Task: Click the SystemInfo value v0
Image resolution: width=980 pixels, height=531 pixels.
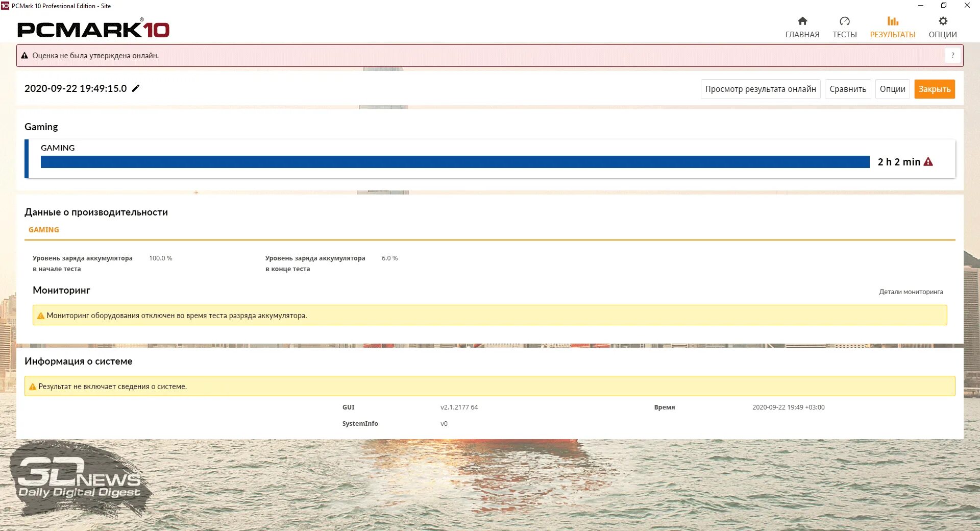Action: 444,424
